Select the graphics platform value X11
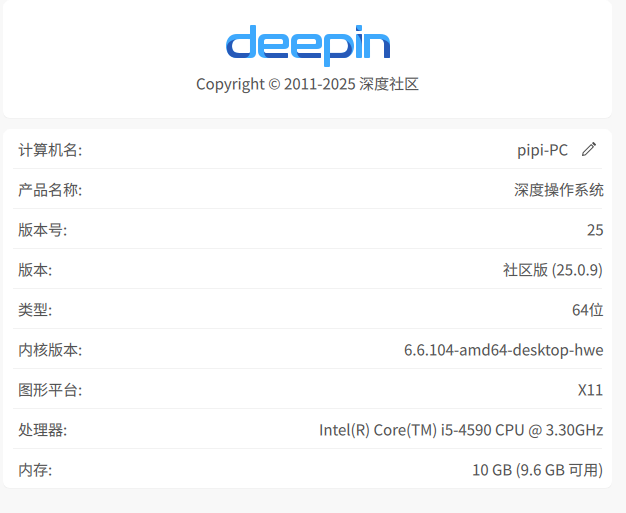This screenshot has width=626, height=513. (590, 390)
